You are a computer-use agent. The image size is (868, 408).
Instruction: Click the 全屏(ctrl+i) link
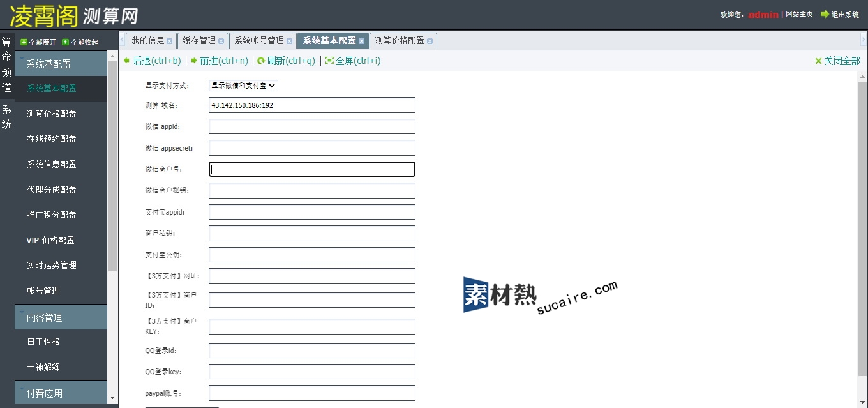coord(357,61)
